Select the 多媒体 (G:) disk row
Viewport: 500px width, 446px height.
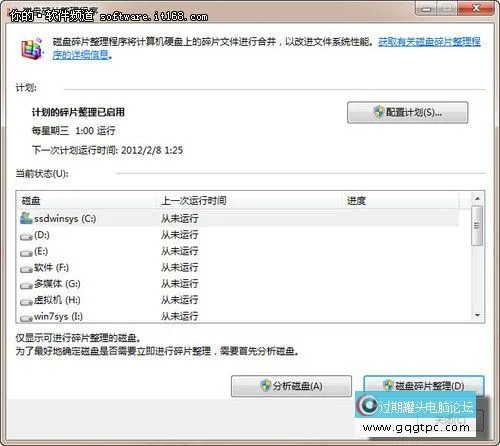239,284
